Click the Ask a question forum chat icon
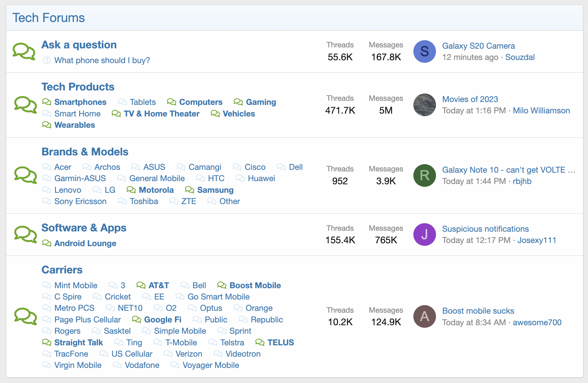The image size is (588, 383). tap(24, 51)
